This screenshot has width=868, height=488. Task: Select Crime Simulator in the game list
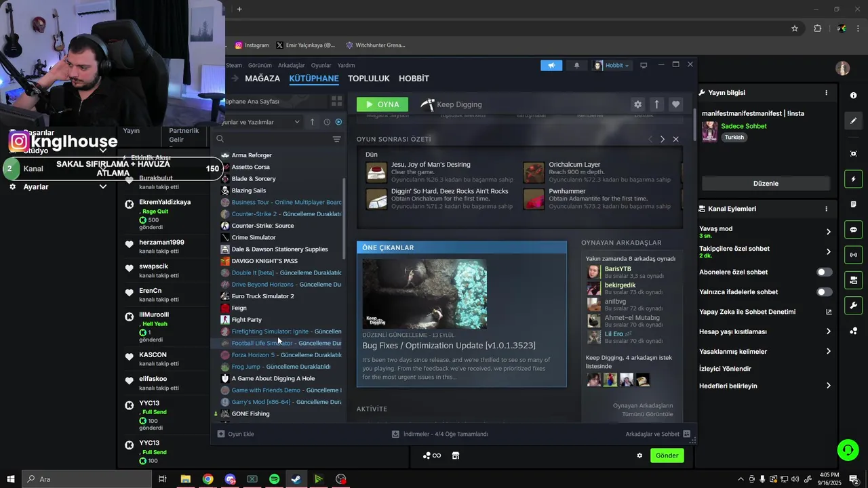pyautogui.click(x=254, y=237)
